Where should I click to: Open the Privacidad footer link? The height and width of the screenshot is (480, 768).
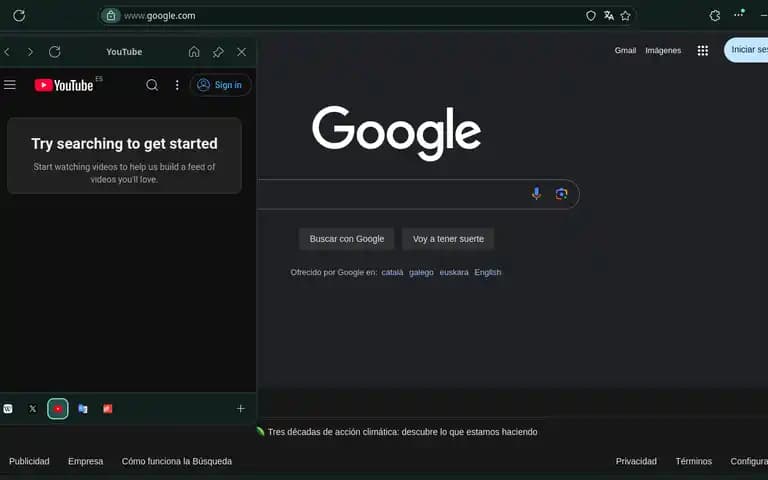click(636, 461)
